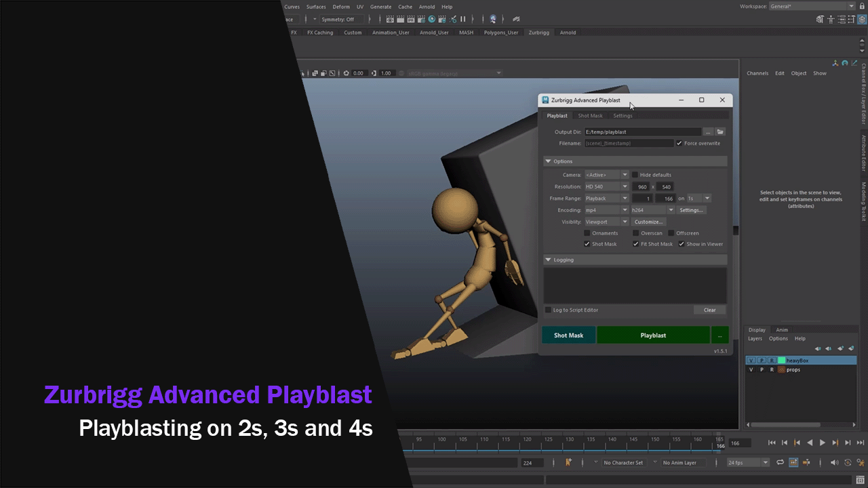Viewport: 868px width, 488px height.
Task: Open the Zurbrigg shelf tab
Action: click(538, 33)
